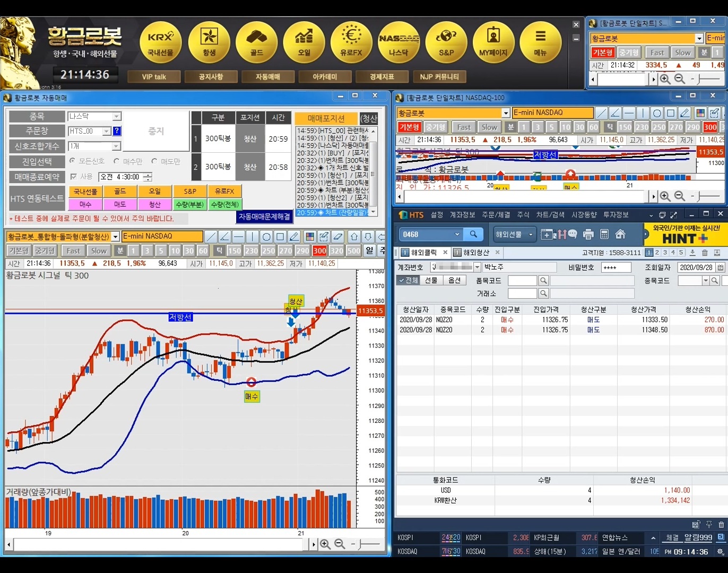Image resolution: width=728 pixels, height=573 pixels.
Task: Open color palette icon in main chart toolbar
Action: pyautogui.click(x=310, y=237)
